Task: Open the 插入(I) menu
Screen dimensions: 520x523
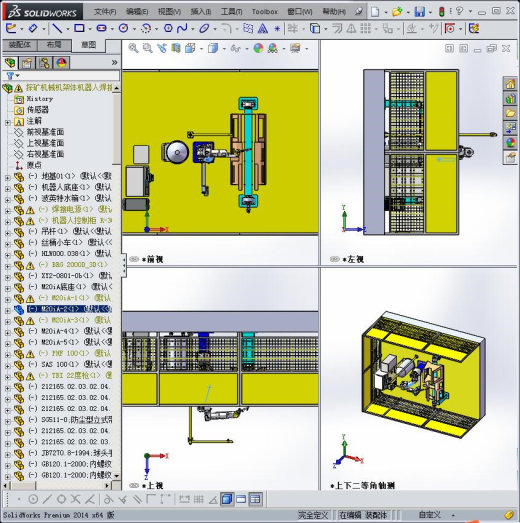Action: point(201,12)
